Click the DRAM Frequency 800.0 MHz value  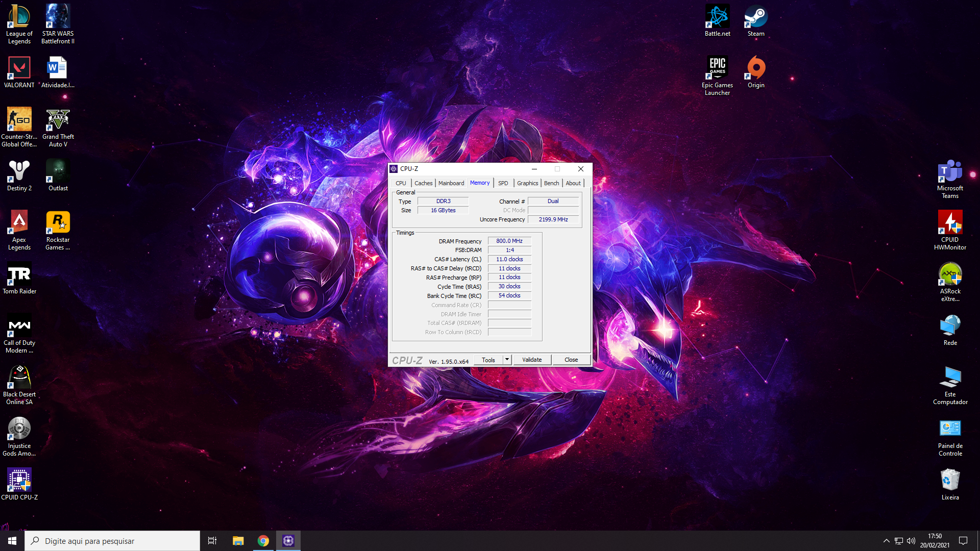click(x=509, y=241)
